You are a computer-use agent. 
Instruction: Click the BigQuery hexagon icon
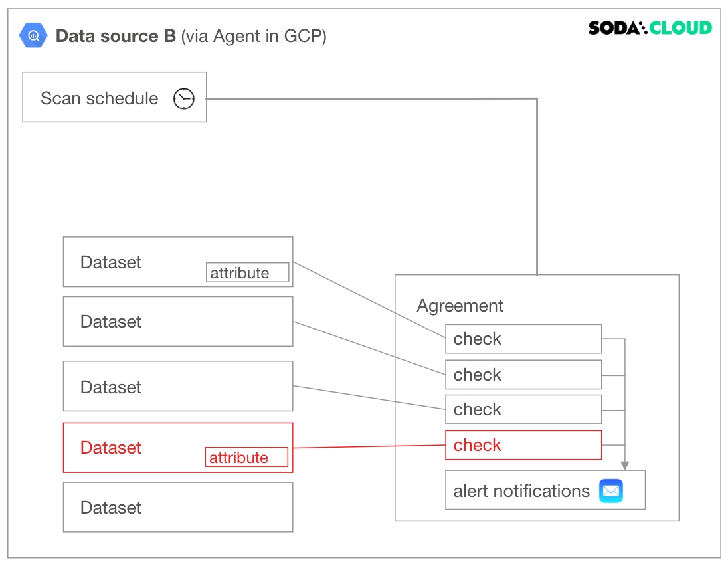coord(33,35)
